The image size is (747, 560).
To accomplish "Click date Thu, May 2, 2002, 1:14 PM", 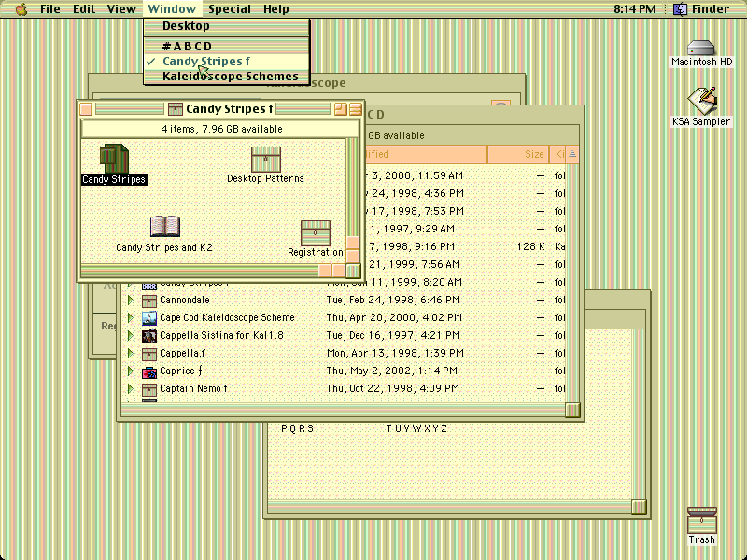I will [x=391, y=371].
